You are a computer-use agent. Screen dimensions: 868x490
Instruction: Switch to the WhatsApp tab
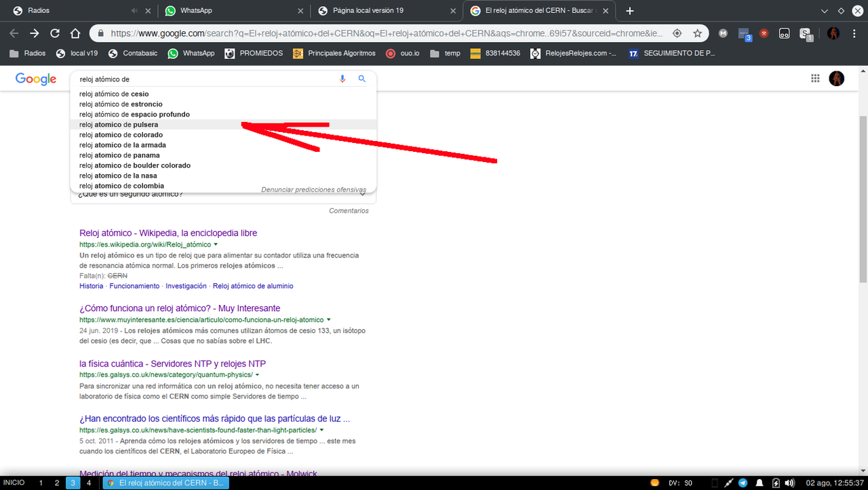click(233, 11)
